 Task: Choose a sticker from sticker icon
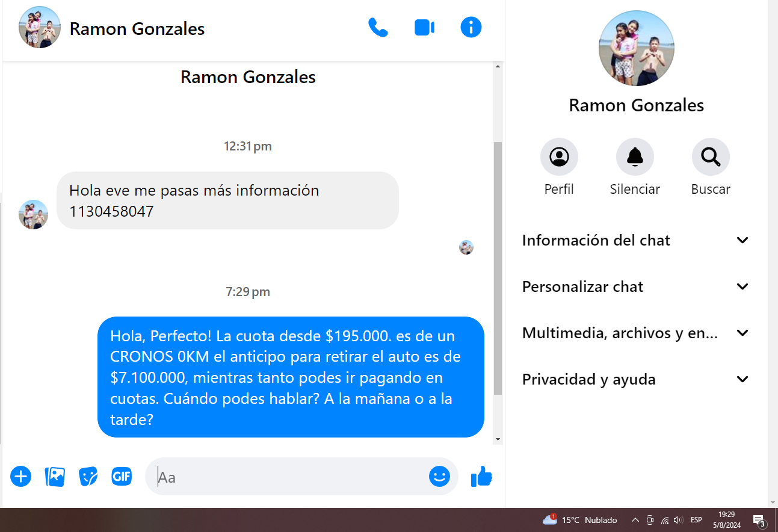(88, 477)
